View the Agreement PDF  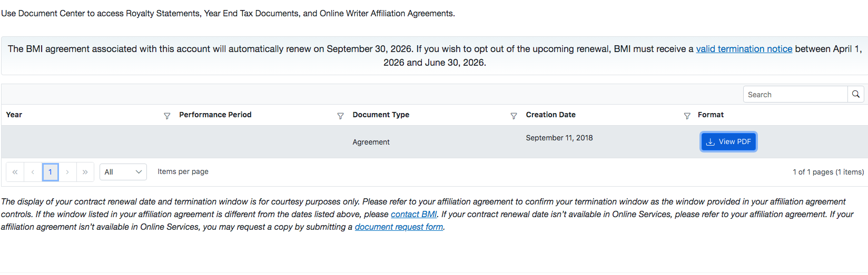point(728,141)
